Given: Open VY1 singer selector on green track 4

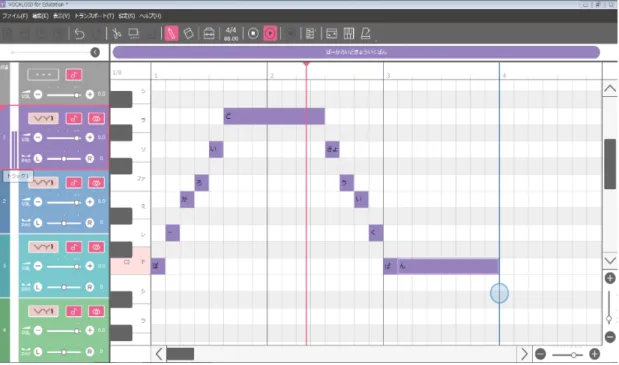Looking at the screenshot, I should coord(43,311).
